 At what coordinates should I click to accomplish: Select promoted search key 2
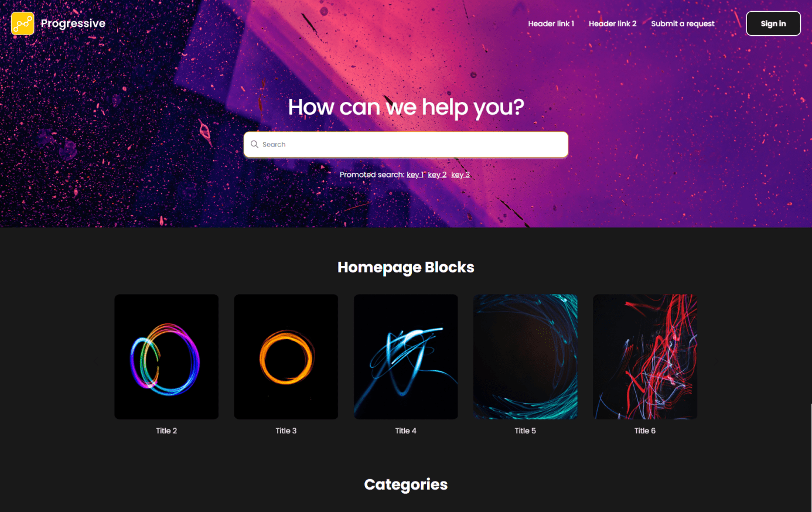point(437,175)
